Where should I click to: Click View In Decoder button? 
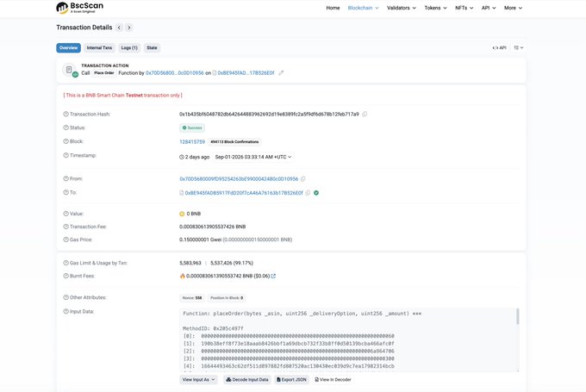pos(333,380)
